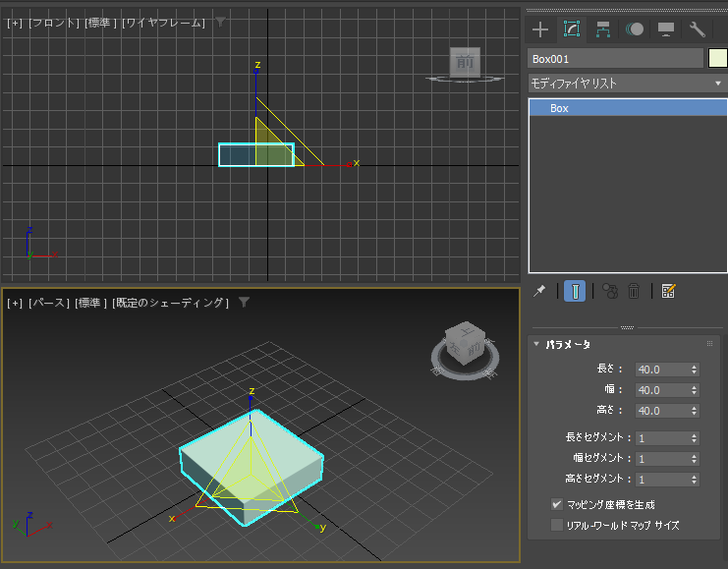The image size is (728, 569).
Task: Open the Utilities wrench tab
Action: coord(698,29)
